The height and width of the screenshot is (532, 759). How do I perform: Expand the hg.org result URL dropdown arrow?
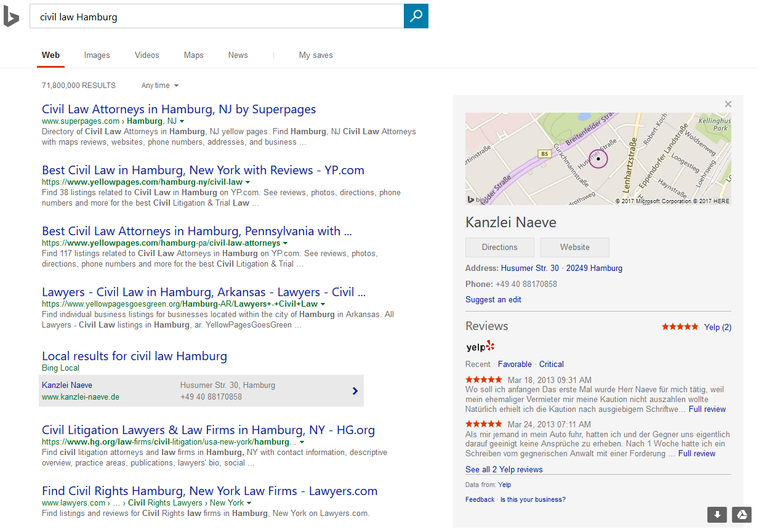(302, 442)
